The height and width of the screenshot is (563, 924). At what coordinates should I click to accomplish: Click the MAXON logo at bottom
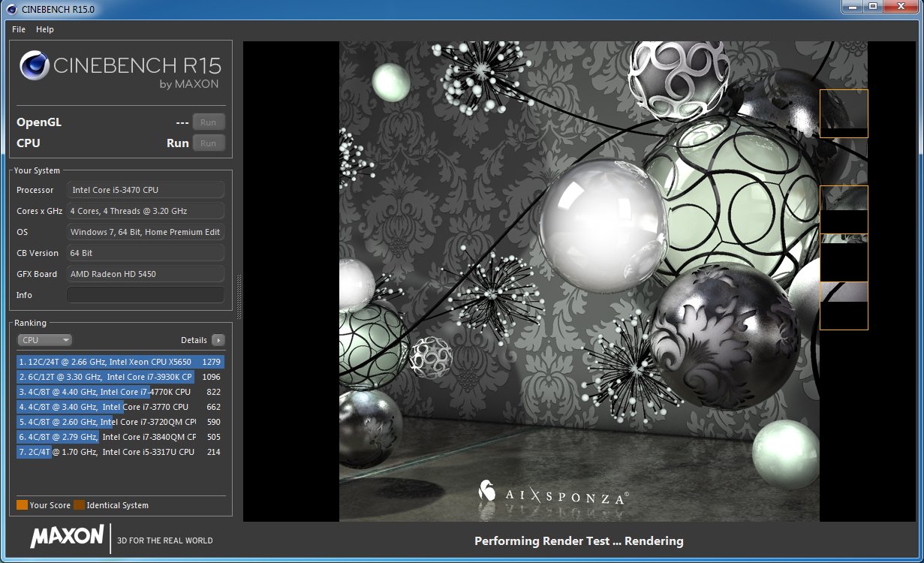[x=67, y=536]
